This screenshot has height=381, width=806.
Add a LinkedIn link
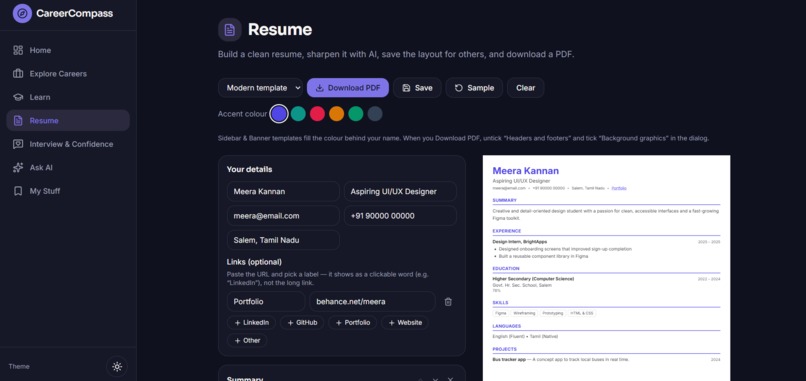tap(251, 323)
